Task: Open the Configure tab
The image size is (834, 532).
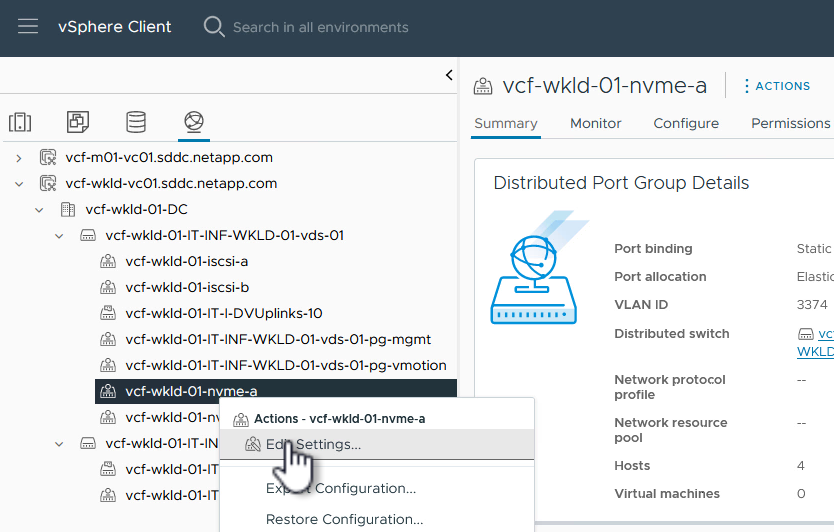Action: coord(686,123)
